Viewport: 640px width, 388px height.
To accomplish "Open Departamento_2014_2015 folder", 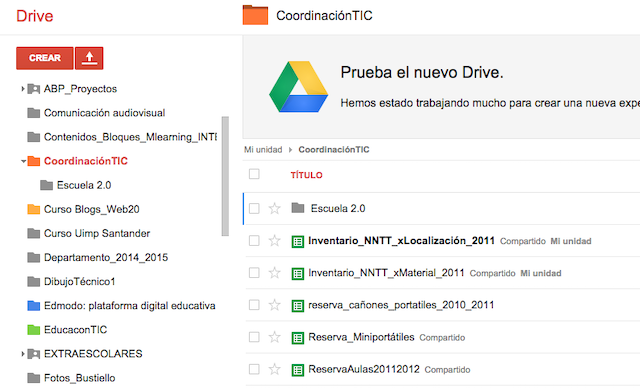I will tap(106, 257).
